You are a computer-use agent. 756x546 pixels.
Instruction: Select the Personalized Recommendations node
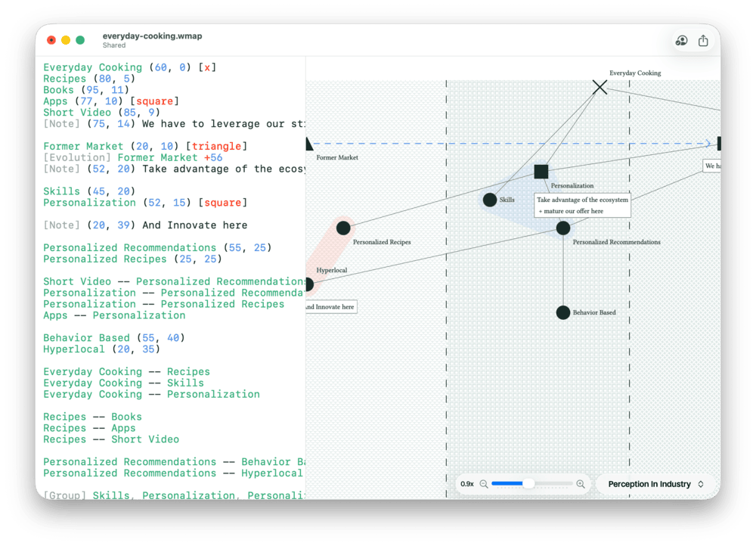(563, 228)
